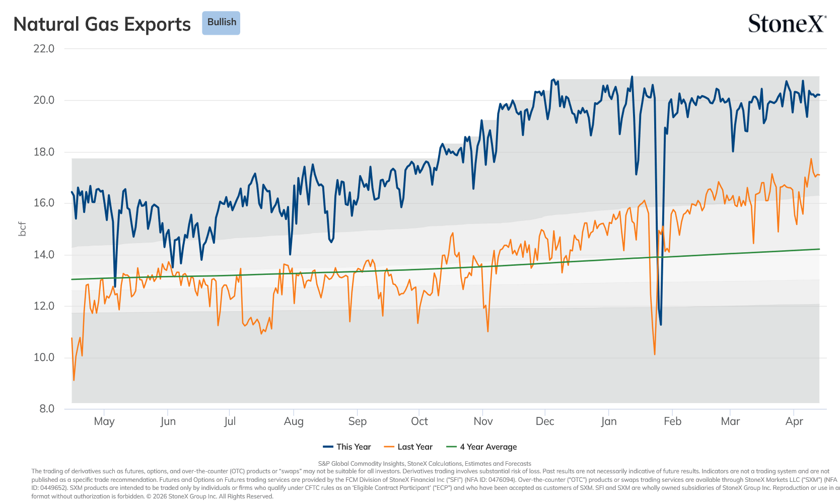The height and width of the screenshot is (504, 840).
Task: Click the Bullish badge
Action: [x=221, y=23]
